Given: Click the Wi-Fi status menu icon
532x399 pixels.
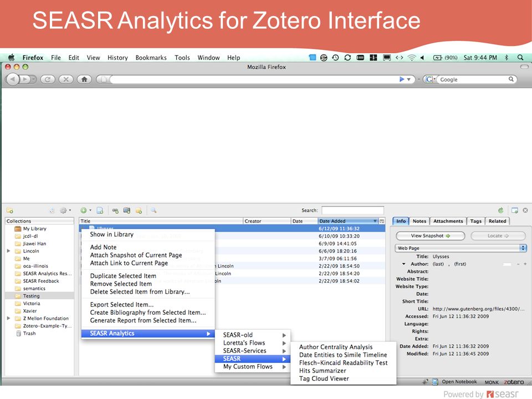Looking at the screenshot, I should pyautogui.click(x=412, y=58).
